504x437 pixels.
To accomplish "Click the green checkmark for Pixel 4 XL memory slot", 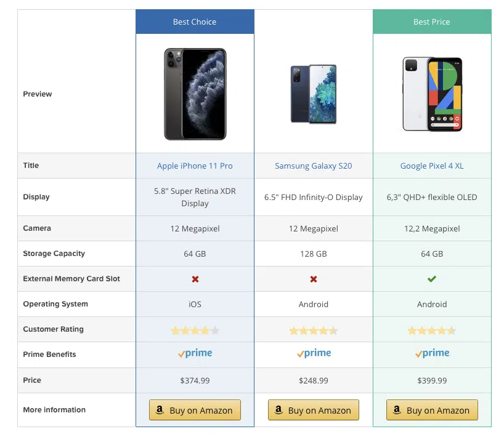I will point(432,279).
